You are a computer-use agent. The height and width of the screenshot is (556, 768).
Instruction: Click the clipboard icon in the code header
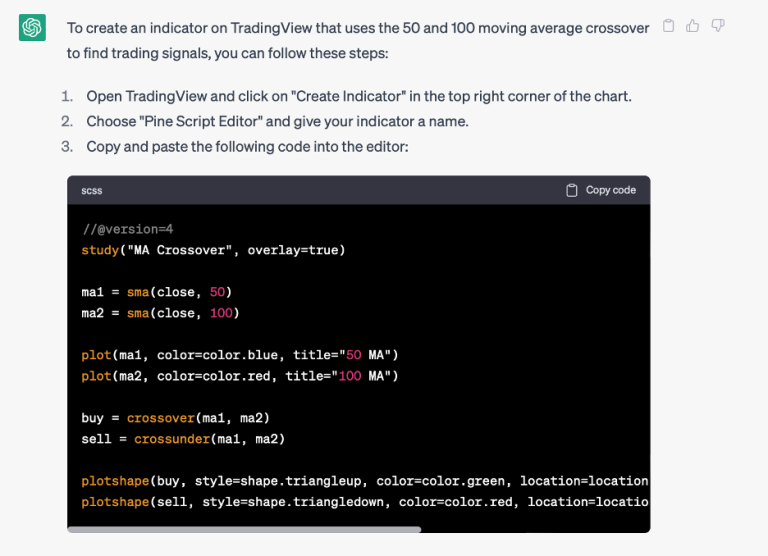[x=572, y=190]
